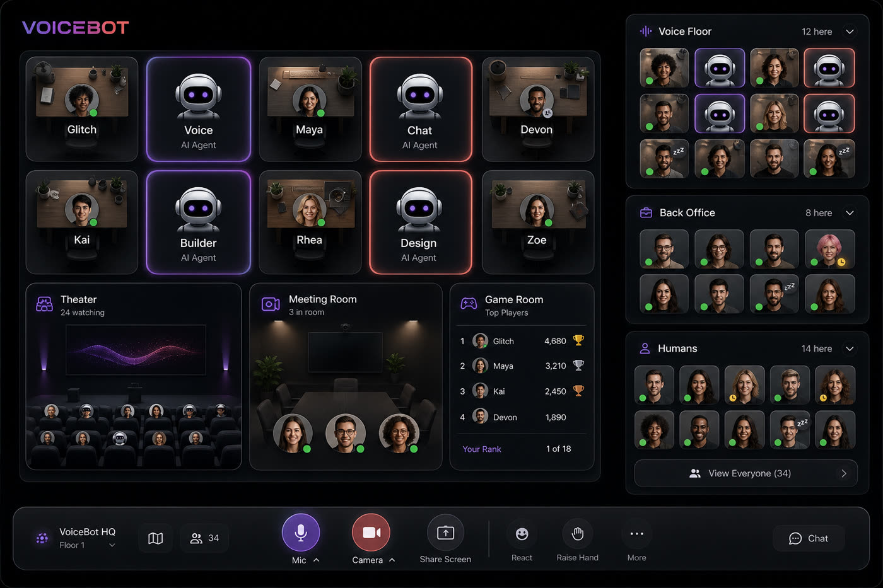Click the Back Office briefcase icon
This screenshot has height=588, width=883.
point(646,213)
